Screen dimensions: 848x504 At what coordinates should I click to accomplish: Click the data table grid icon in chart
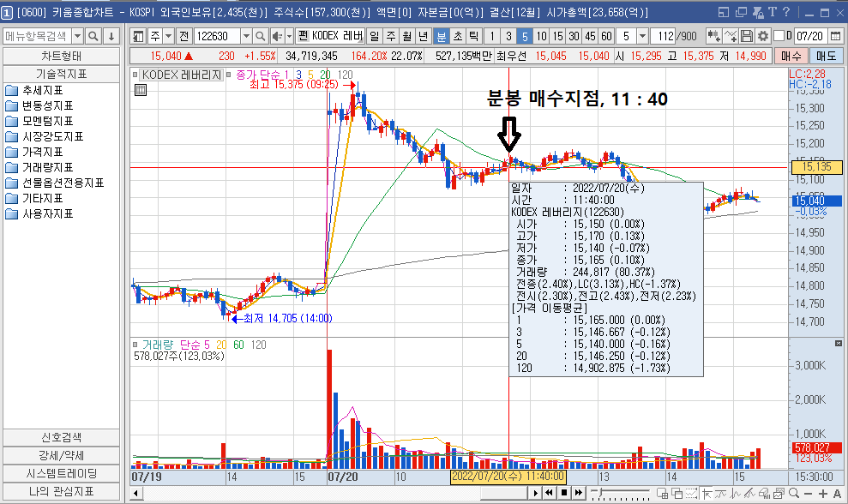[140, 90]
